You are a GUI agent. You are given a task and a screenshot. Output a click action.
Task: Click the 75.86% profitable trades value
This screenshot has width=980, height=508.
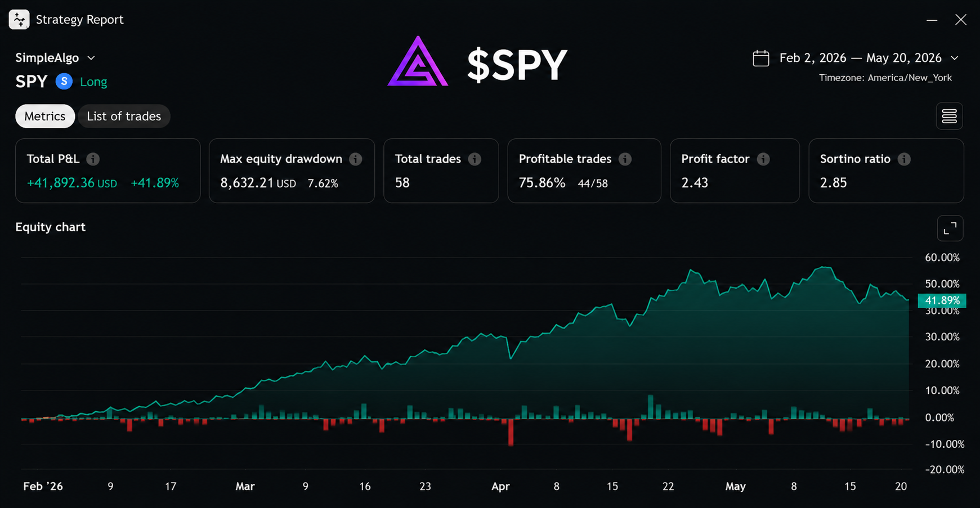click(542, 183)
